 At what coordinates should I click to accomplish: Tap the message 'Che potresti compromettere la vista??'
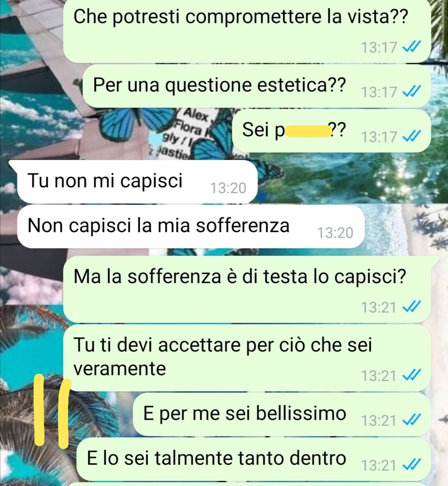(x=247, y=31)
